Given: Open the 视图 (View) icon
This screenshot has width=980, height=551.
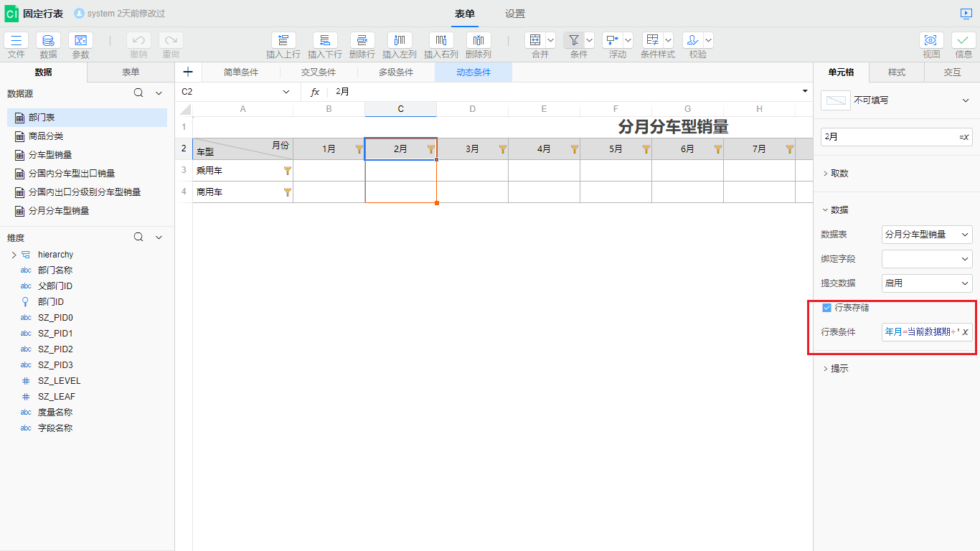Looking at the screenshot, I should (x=931, y=41).
